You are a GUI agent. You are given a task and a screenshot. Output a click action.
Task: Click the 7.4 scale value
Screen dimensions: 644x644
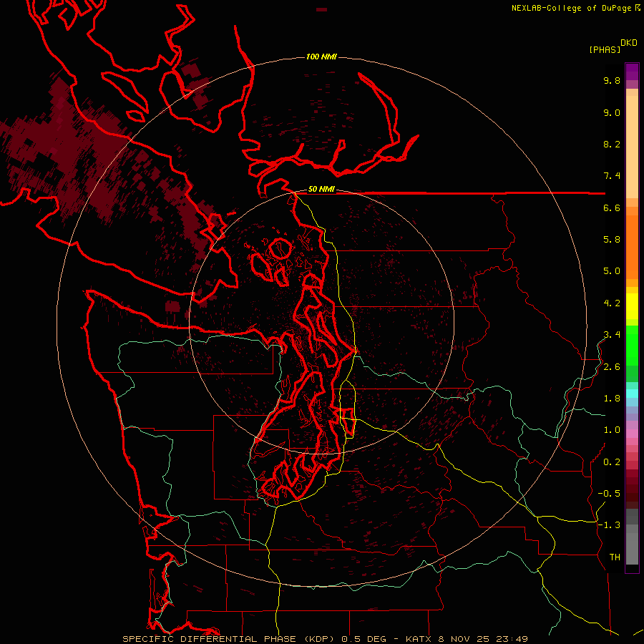point(612,176)
